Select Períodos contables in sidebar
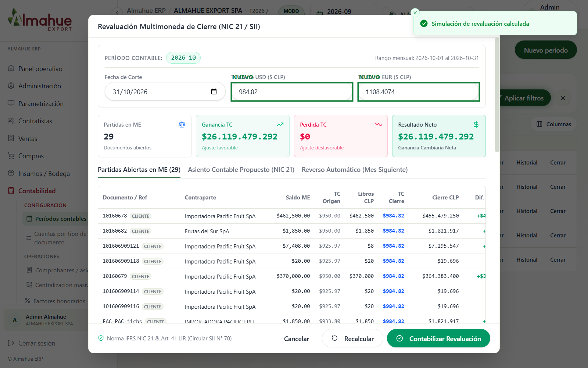Image resolution: width=588 pixels, height=368 pixels. point(55,219)
